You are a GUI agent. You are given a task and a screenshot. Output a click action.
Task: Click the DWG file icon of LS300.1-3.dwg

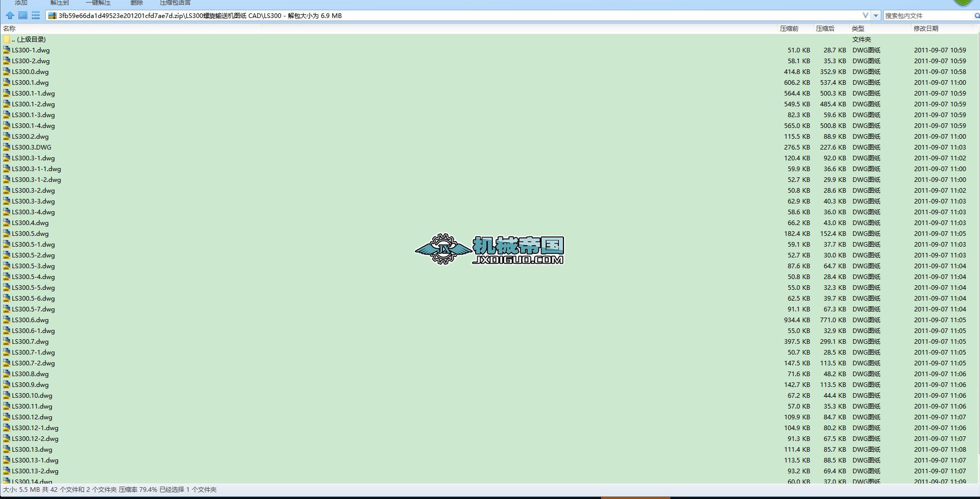(6, 115)
